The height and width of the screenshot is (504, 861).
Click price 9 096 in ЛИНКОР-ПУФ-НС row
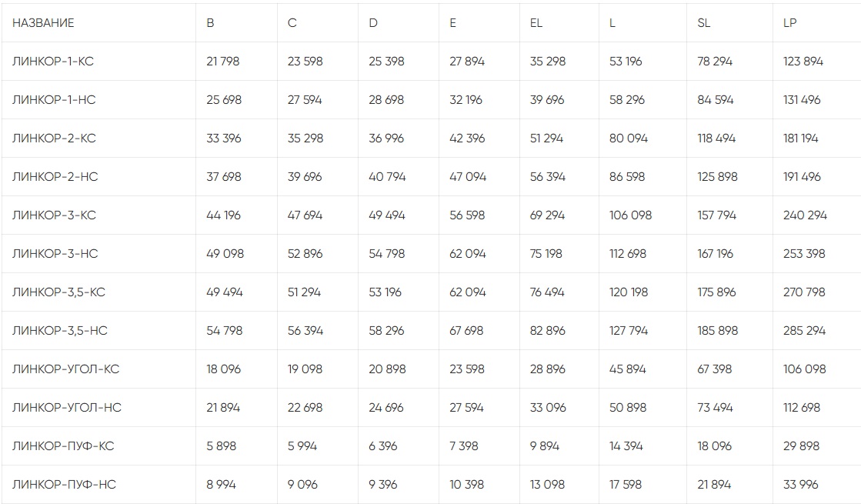coord(302,485)
